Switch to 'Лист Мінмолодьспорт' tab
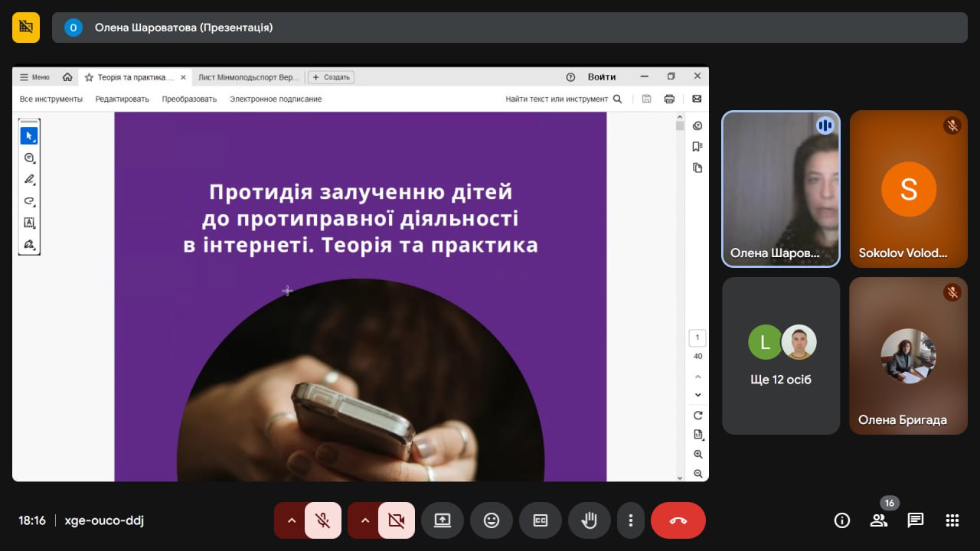The height and width of the screenshot is (551, 980). [248, 77]
